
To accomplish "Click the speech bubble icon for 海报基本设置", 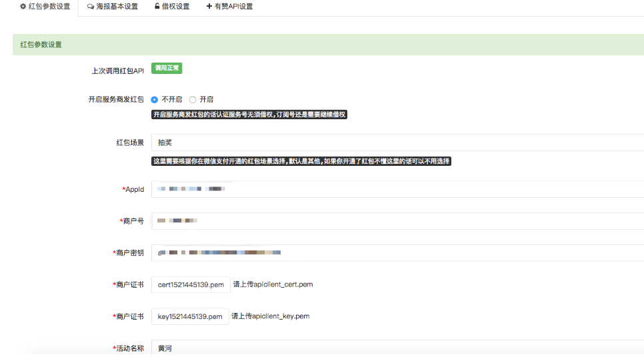I will coord(91,7).
